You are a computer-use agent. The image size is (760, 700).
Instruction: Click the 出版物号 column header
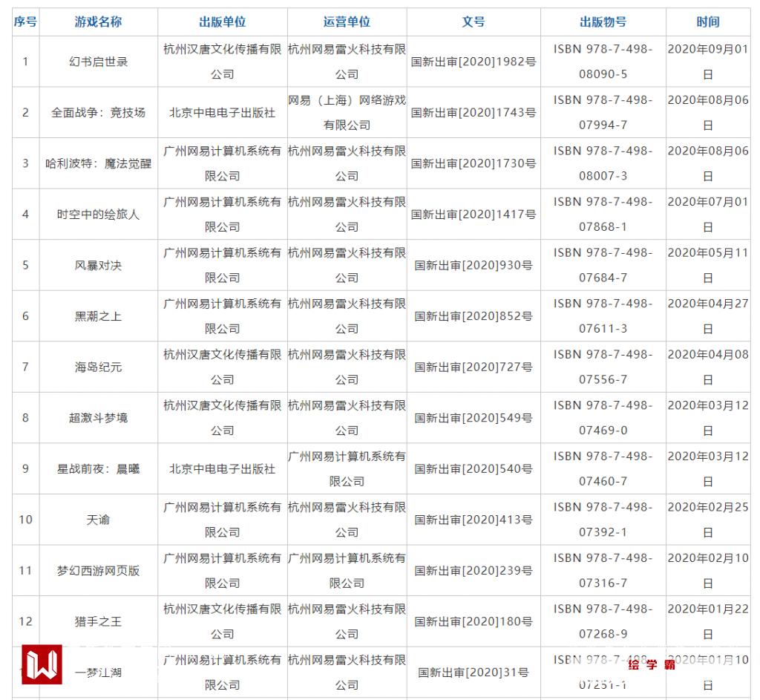coord(603,22)
